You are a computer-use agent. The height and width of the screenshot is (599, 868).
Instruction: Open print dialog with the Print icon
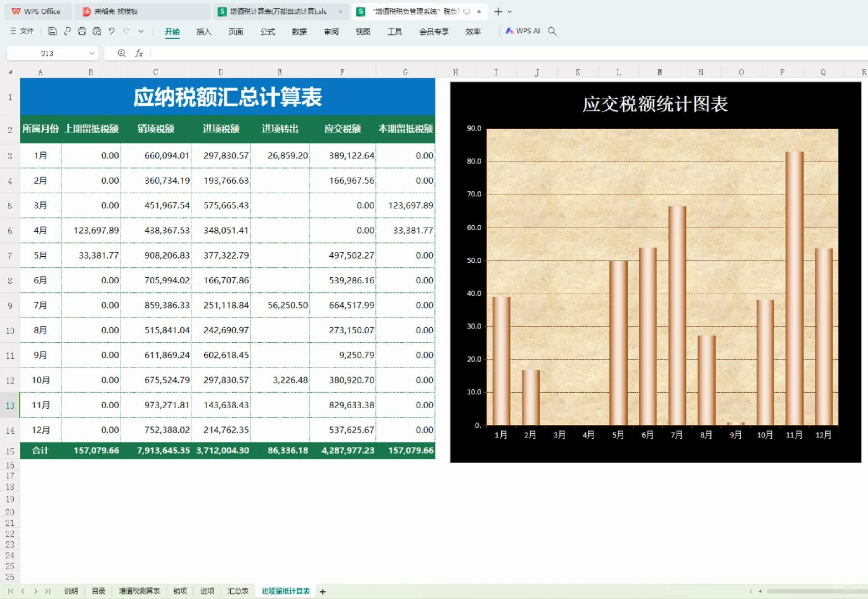coord(82,31)
